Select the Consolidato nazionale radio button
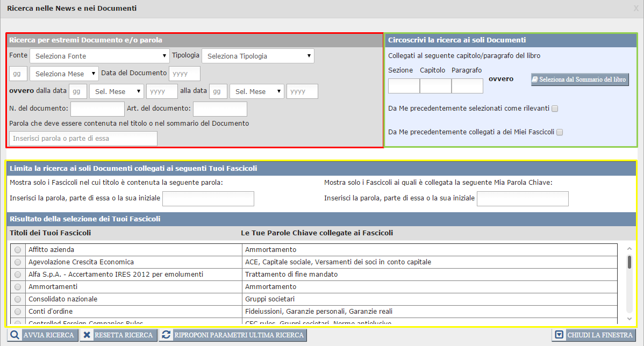The height and width of the screenshot is (346, 644). coord(18,299)
